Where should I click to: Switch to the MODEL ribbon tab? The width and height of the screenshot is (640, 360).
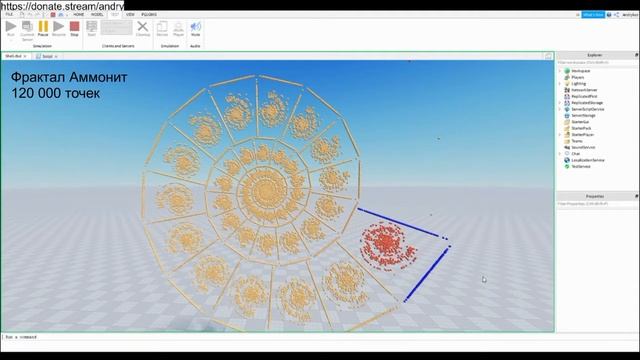[97, 14]
